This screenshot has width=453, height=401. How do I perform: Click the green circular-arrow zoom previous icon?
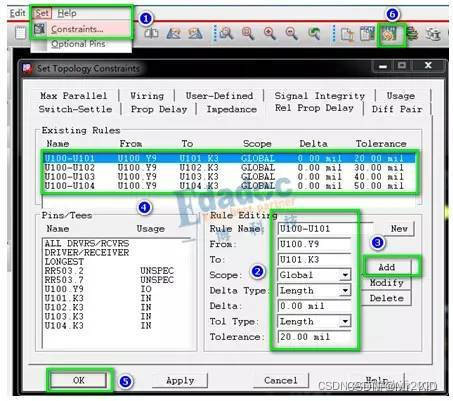(x=314, y=33)
